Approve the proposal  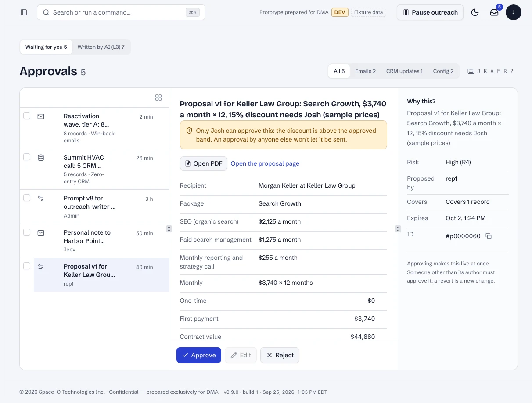[x=199, y=355]
